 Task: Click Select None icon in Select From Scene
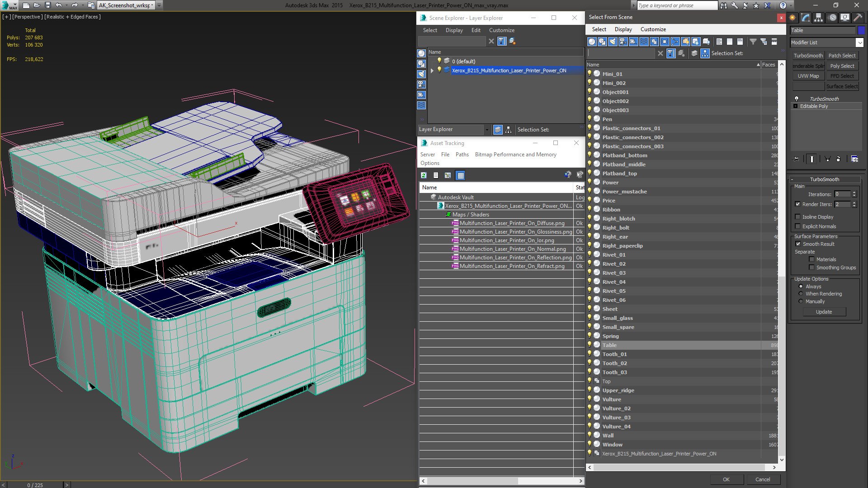pos(729,42)
